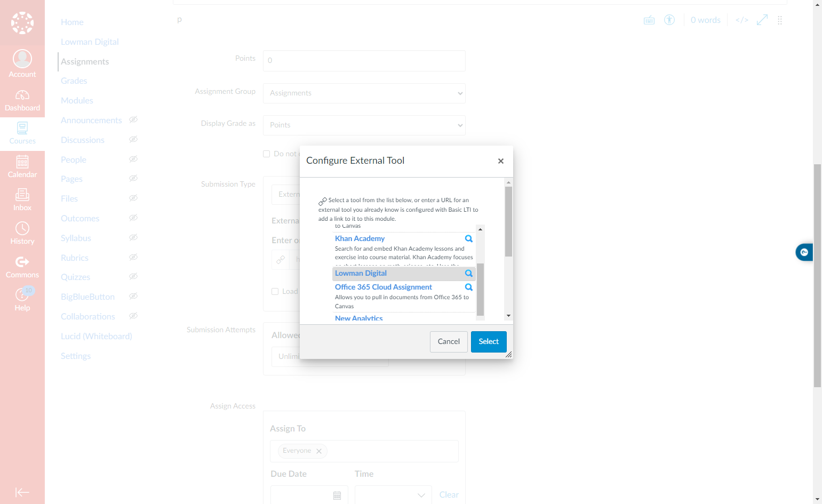The width and height of the screenshot is (822, 504).
Task: Open Settings in course navigation
Action: pos(76,356)
